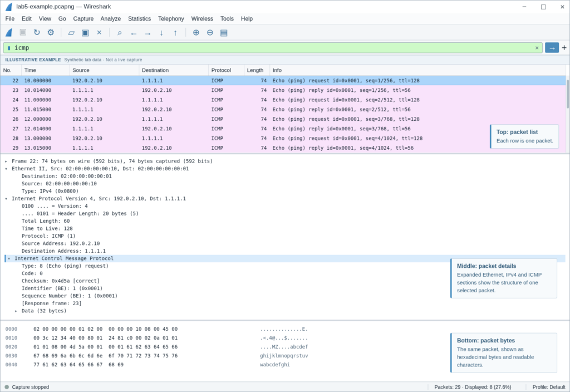Sort by the Destination column header
This screenshot has width=570, height=392.
[174, 70]
